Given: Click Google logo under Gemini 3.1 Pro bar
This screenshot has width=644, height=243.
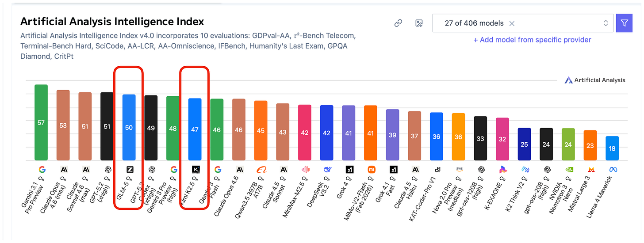Looking at the screenshot, I should point(42,169).
